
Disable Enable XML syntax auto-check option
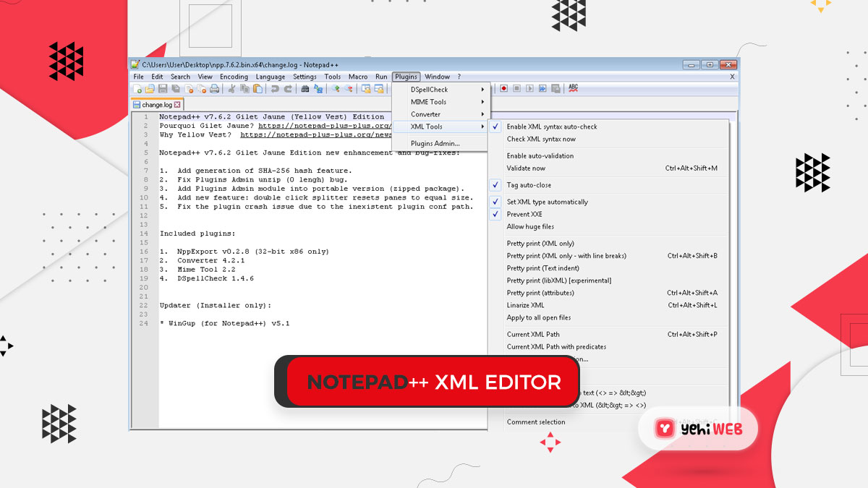coord(551,127)
